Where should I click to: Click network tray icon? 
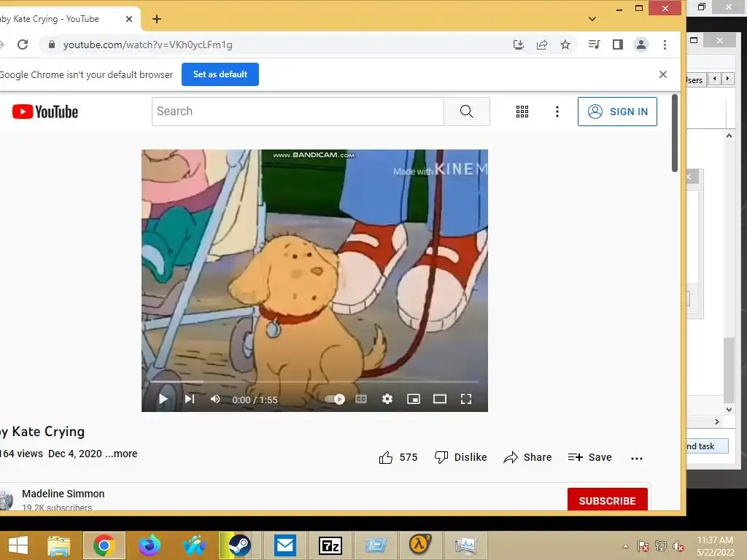point(660,546)
